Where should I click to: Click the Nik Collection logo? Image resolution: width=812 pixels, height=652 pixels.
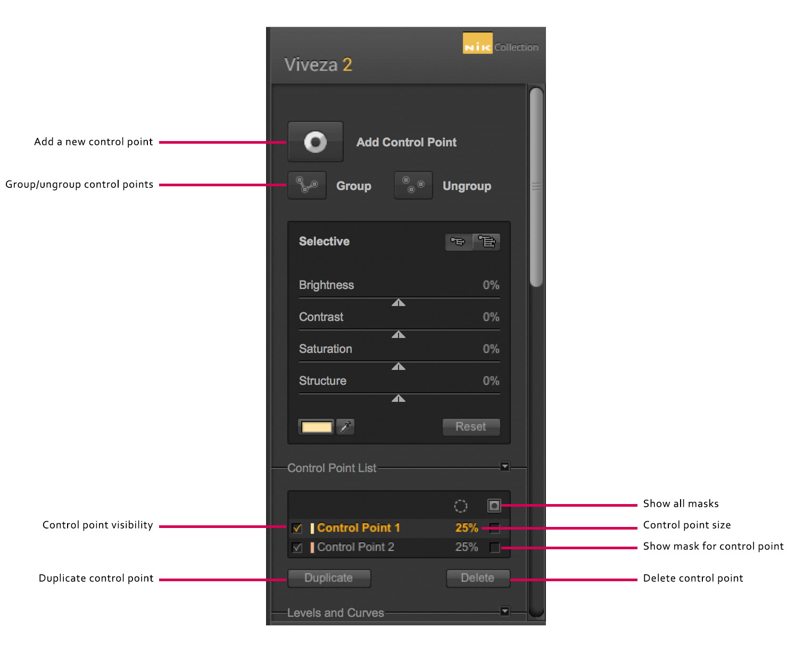pos(501,44)
